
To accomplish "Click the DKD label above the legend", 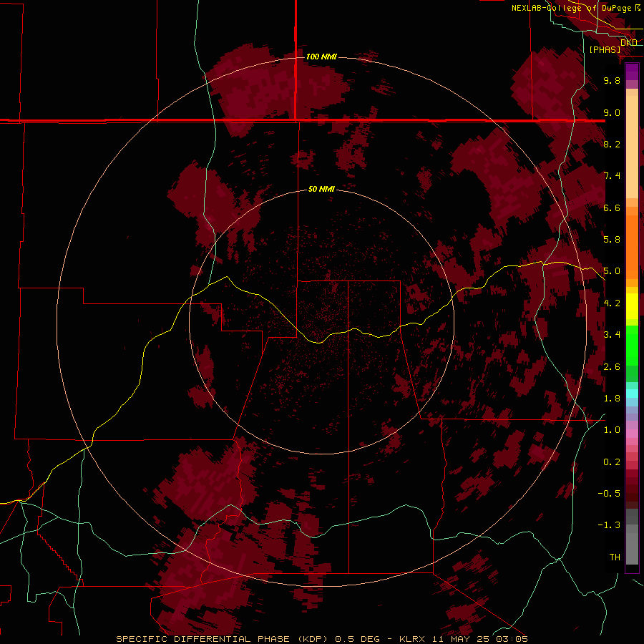I will click(x=629, y=42).
